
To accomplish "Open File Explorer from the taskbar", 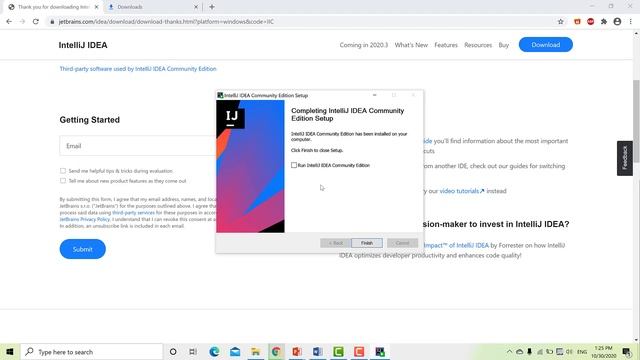I will tap(256, 351).
